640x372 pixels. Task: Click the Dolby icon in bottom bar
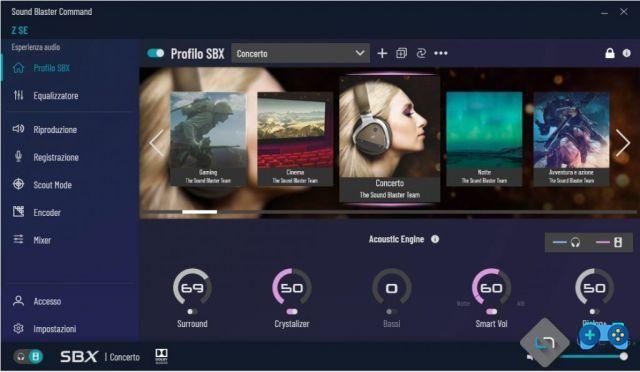coord(162,356)
